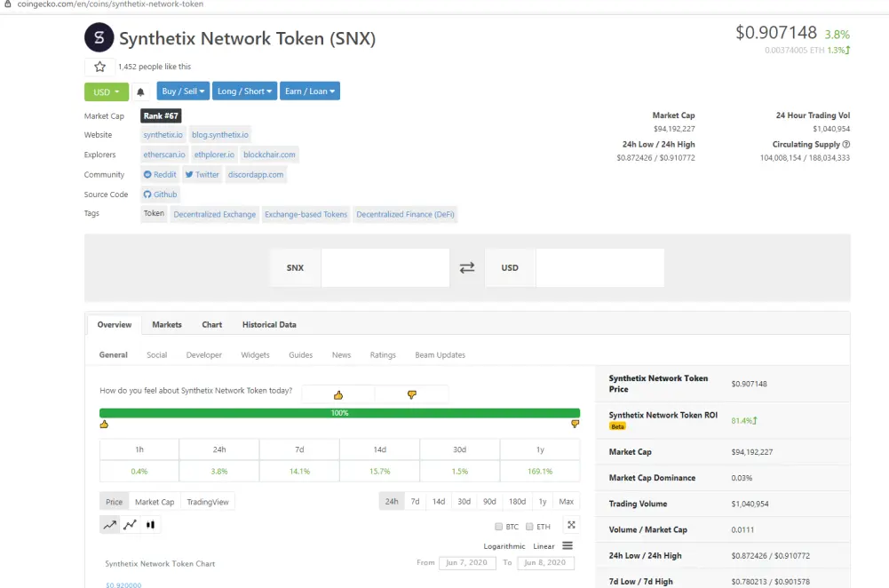Select the line chart icon

(110, 525)
